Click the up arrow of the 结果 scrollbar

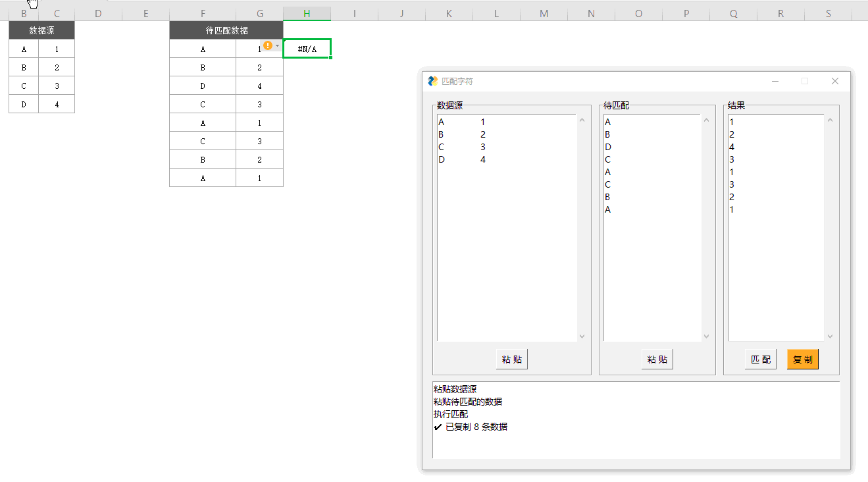click(x=831, y=119)
